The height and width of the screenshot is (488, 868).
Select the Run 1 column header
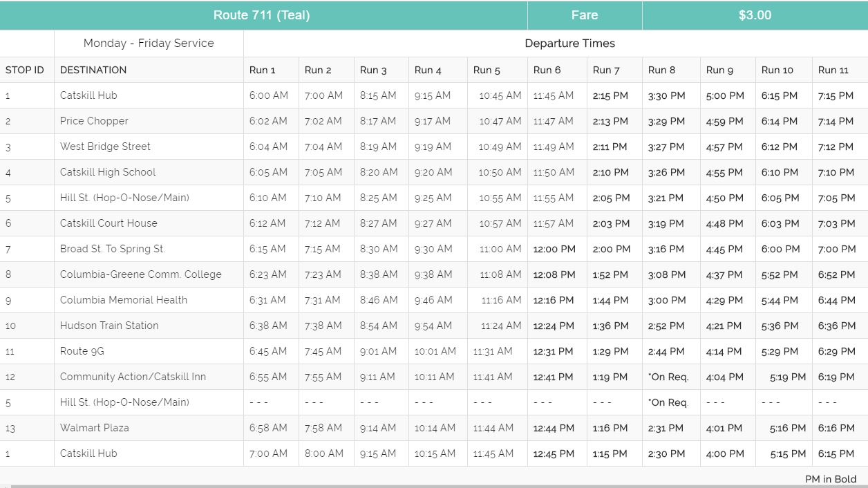(x=260, y=70)
